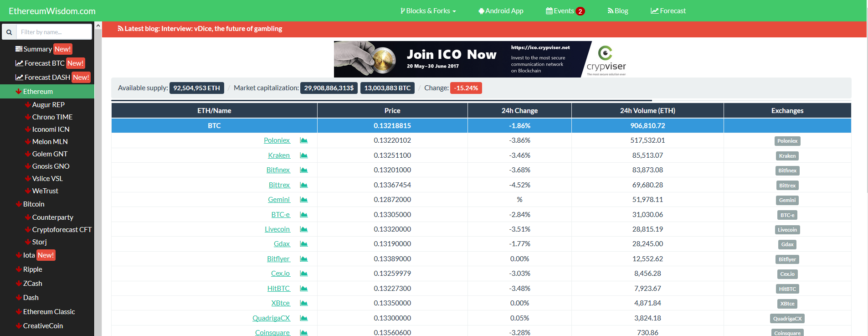Open the Kraken exchange name link

[279, 155]
